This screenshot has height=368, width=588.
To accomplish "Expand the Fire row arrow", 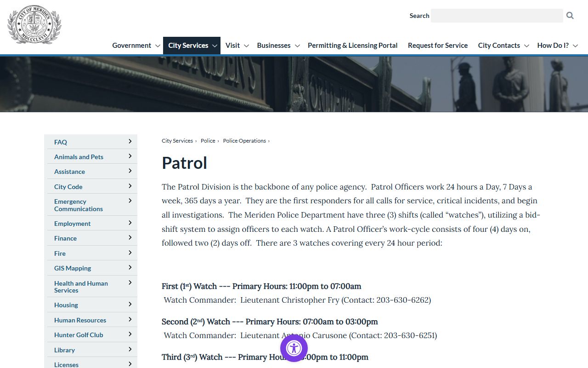I will (130, 253).
